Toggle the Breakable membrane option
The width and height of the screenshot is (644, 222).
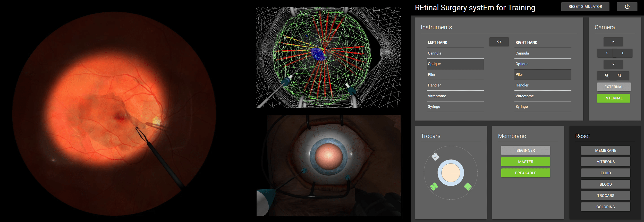(x=525, y=173)
